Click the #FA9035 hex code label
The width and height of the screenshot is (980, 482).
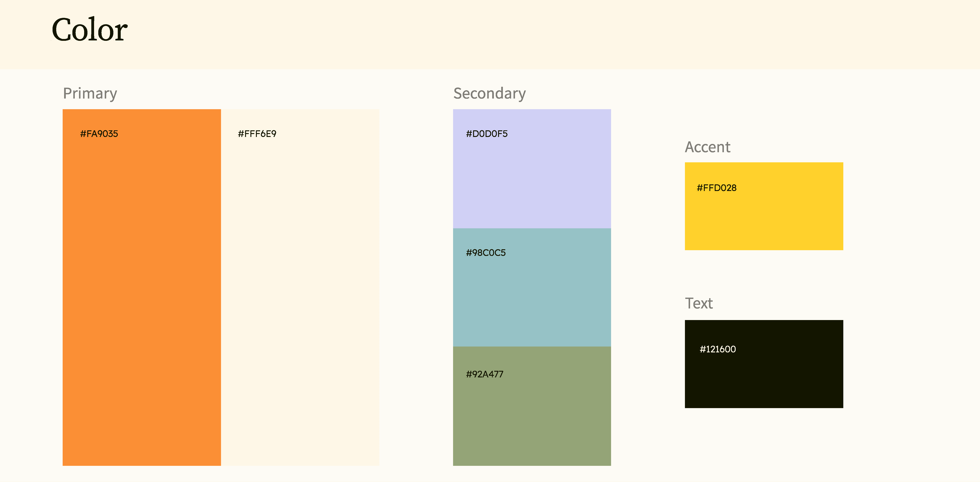(99, 134)
